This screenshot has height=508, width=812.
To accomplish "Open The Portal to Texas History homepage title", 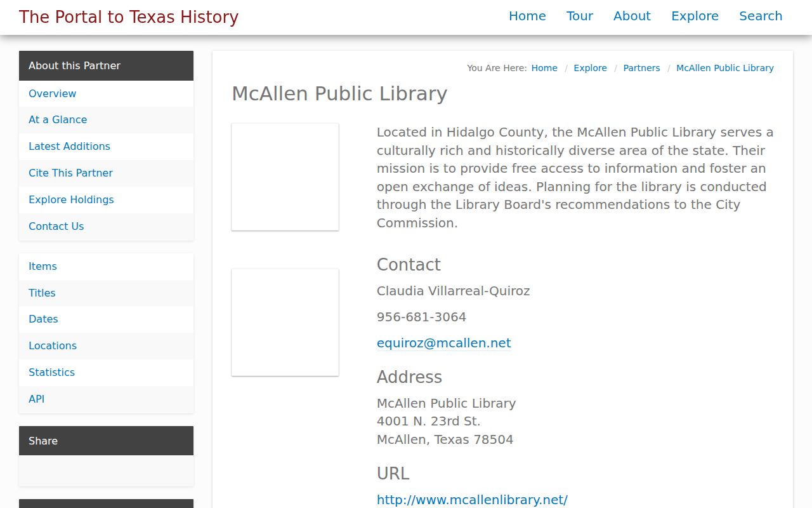I will pos(129,17).
